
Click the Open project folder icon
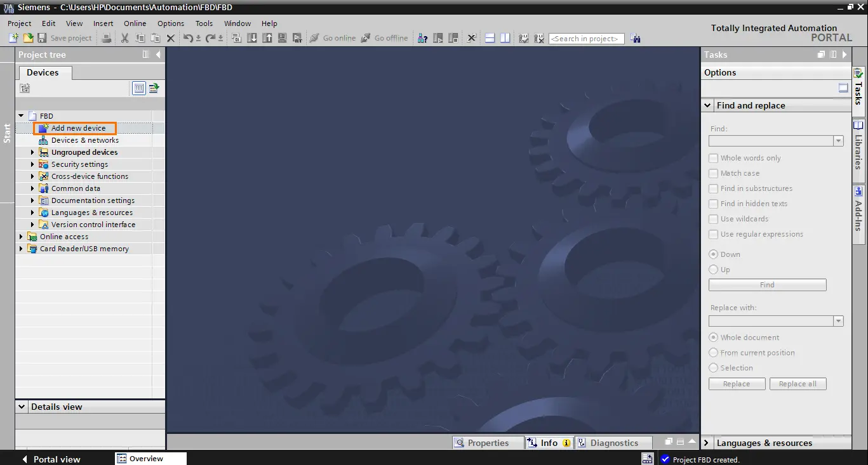click(x=28, y=38)
